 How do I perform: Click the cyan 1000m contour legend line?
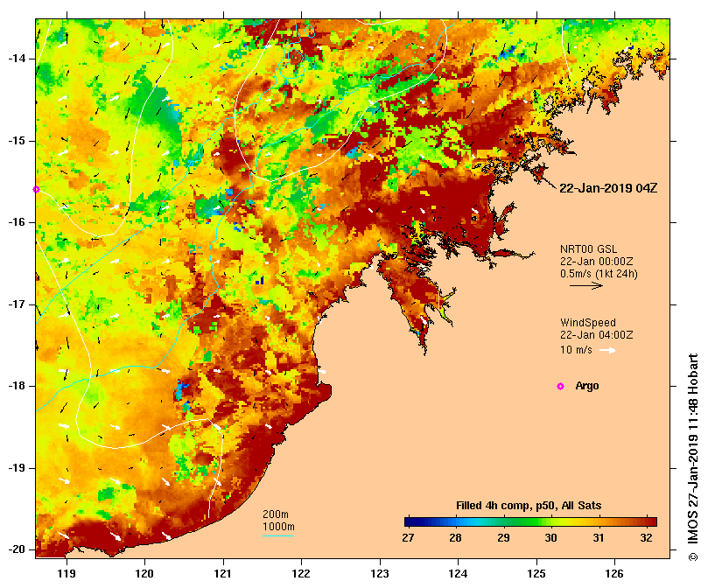point(277,536)
